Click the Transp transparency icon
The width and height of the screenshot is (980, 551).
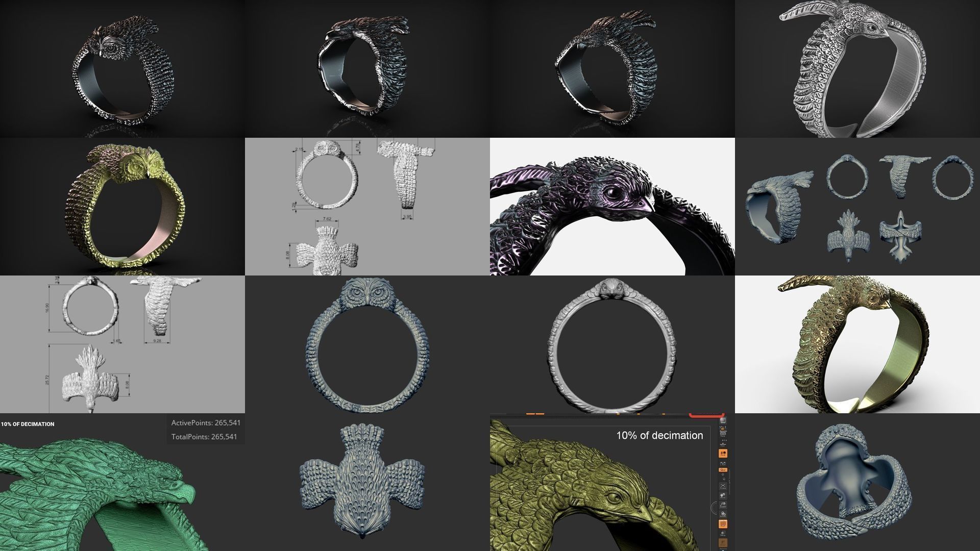(723, 534)
